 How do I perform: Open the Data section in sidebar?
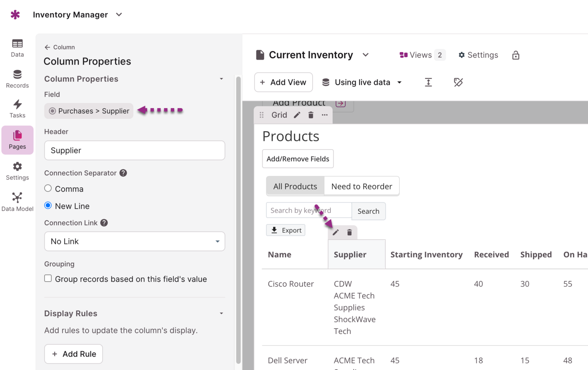click(x=17, y=48)
